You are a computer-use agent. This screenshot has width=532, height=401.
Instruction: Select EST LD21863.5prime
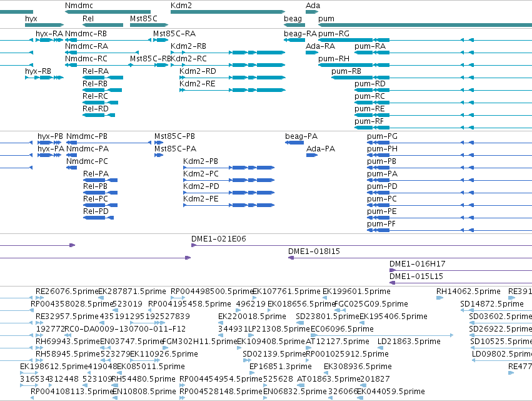point(380,348)
